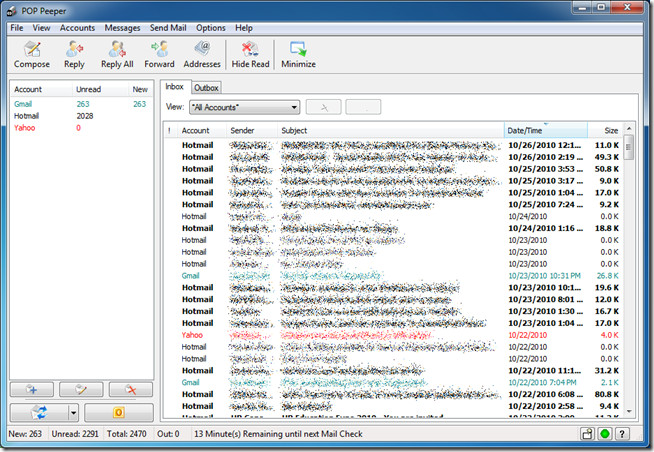Click the message list scroll down arrow
The width and height of the screenshot is (654, 452).
[x=629, y=412]
